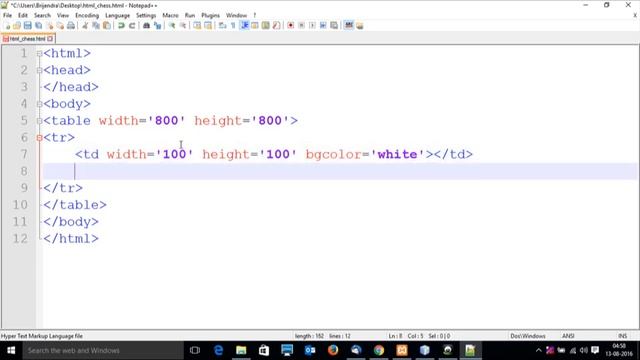The width and height of the screenshot is (640, 360).
Task: Open the Encoding menu
Action: pyautogui.click(x=87, y=15)
